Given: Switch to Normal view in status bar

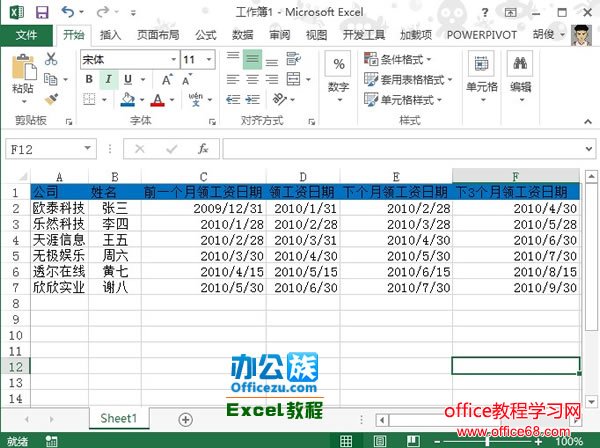Looking at the screenshot, I should [346, 441].
